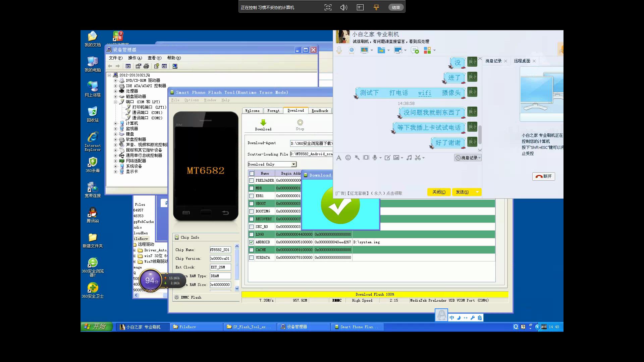Open the emoji smiley picker
644x362 pixels.
click(348, 158)
